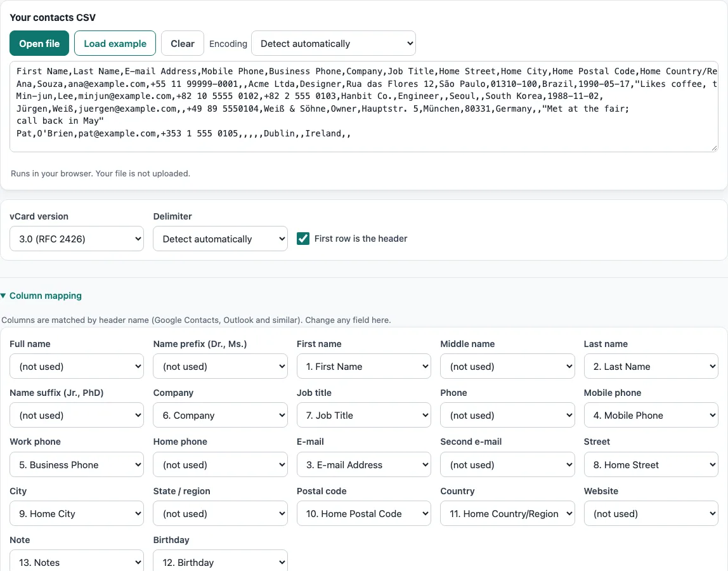
Task: Open the State / region mapping dropdown
Action: pyautogui.click(x=220, y=513)
